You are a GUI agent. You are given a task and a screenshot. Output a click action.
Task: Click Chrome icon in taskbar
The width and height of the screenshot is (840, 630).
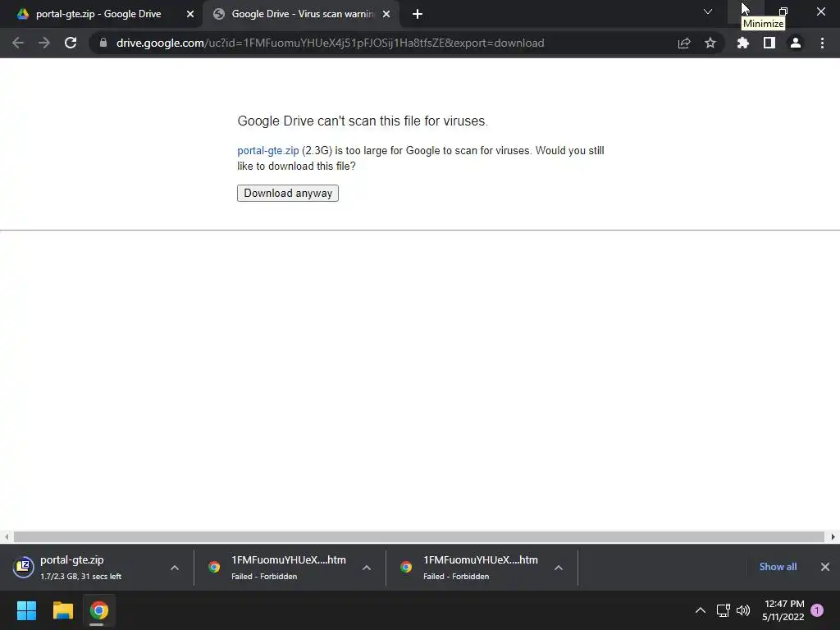click(98, 610)
